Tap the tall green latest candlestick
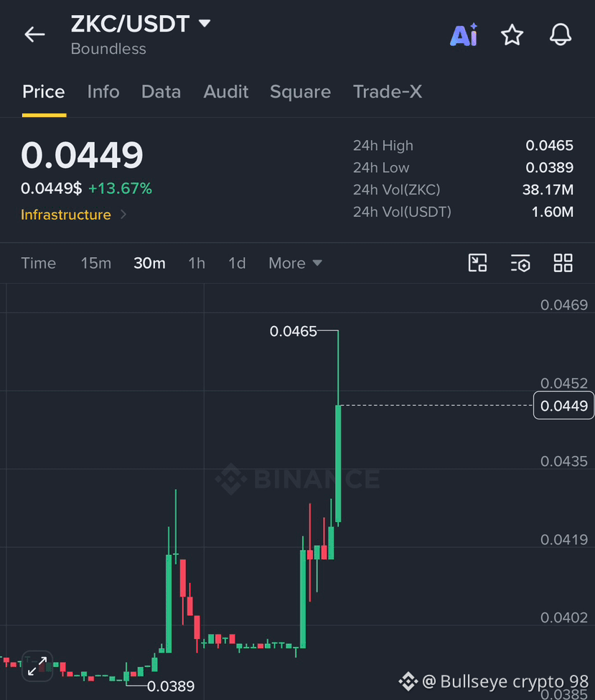Screen dimensions: 595x700 point(338,463)
